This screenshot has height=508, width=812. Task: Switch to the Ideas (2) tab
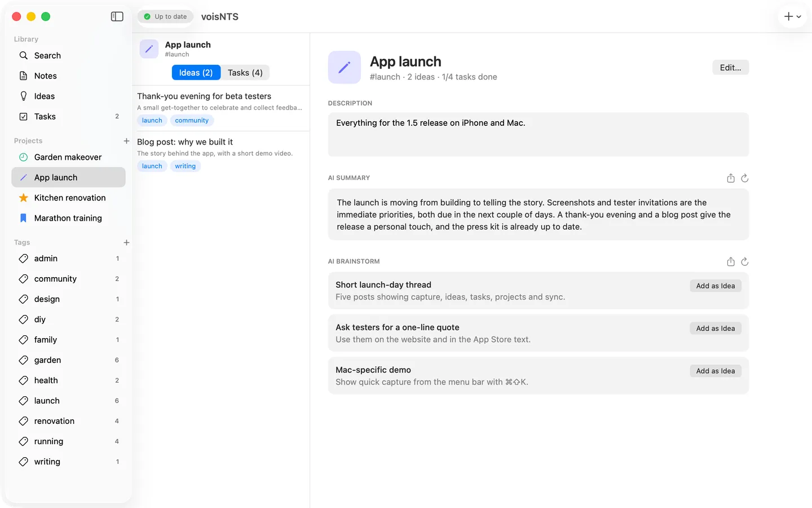[x=196, y=72]
